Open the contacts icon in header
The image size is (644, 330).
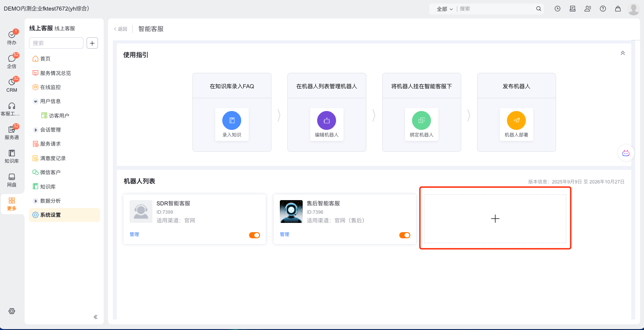tap(588, 8)
